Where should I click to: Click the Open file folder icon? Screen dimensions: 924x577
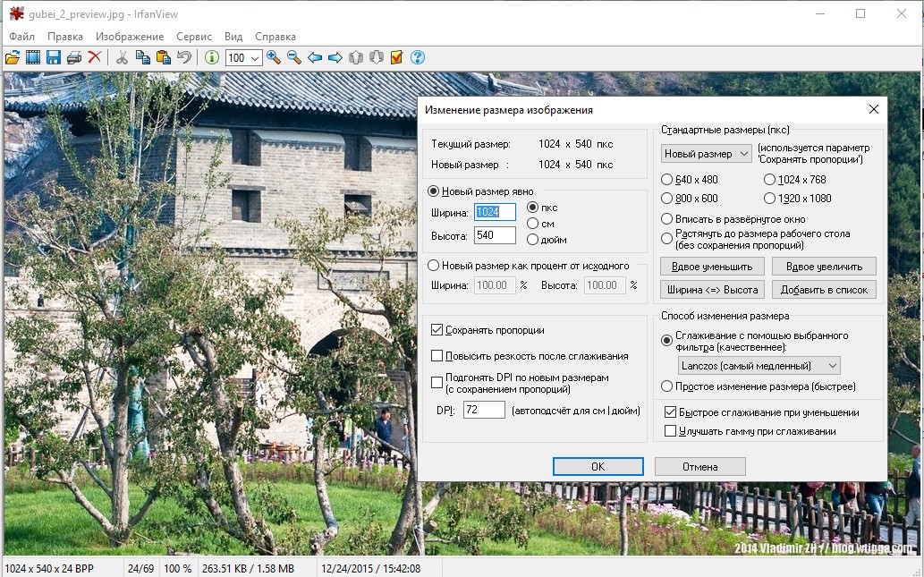13,57
